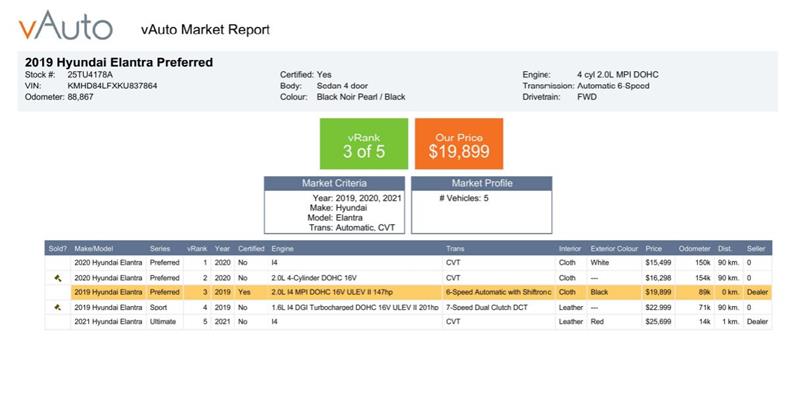Image resolution: width=800 pixels, height=407 pixels.
Task: Sort by the Interior column header
Action: point(570,248)
